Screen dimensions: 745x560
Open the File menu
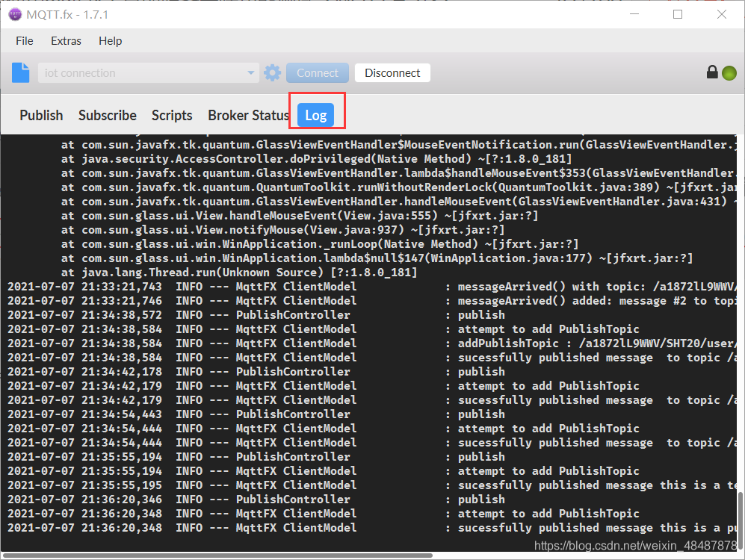[24, 41]
